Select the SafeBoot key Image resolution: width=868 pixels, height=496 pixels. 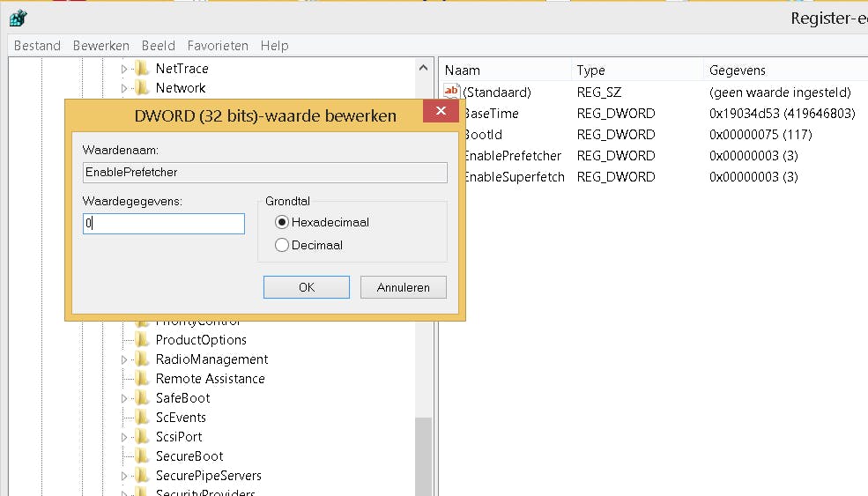(182, 398)
